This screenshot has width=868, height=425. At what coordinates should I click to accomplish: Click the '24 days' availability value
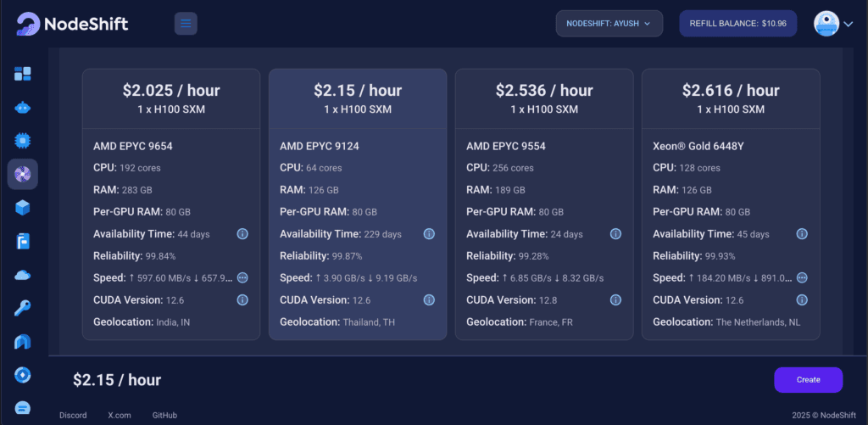click(x=566, y=234)
